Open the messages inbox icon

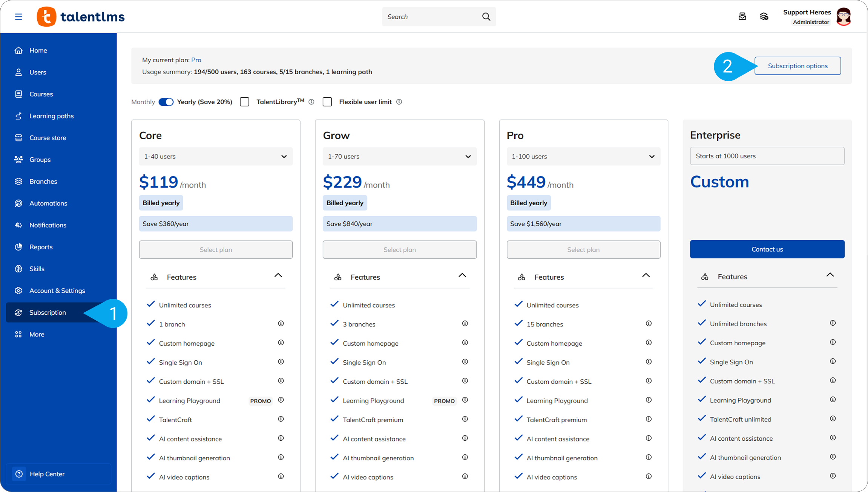742,17
